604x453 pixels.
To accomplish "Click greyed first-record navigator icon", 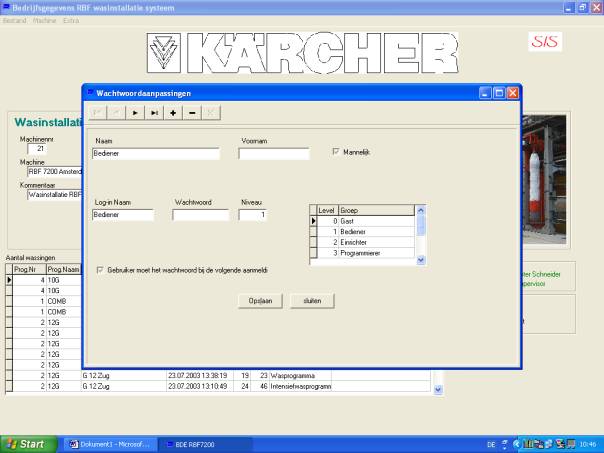I will tap(97, 113).
